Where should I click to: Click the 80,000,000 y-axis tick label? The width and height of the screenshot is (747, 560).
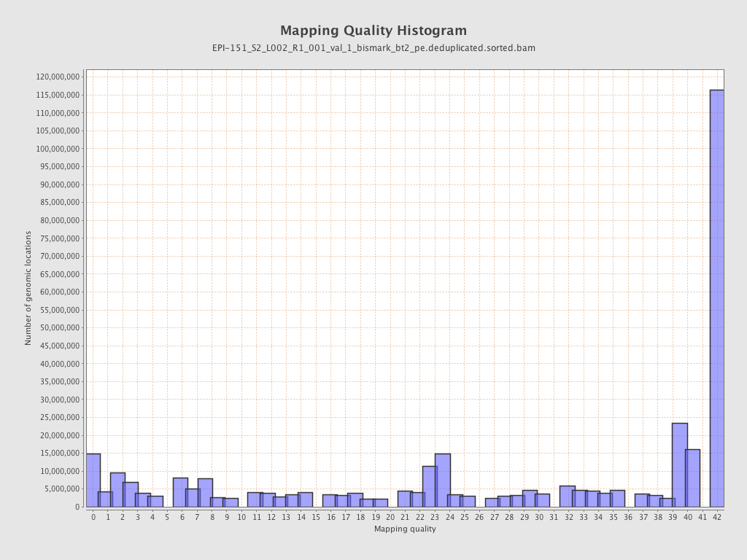pos(60,220)
